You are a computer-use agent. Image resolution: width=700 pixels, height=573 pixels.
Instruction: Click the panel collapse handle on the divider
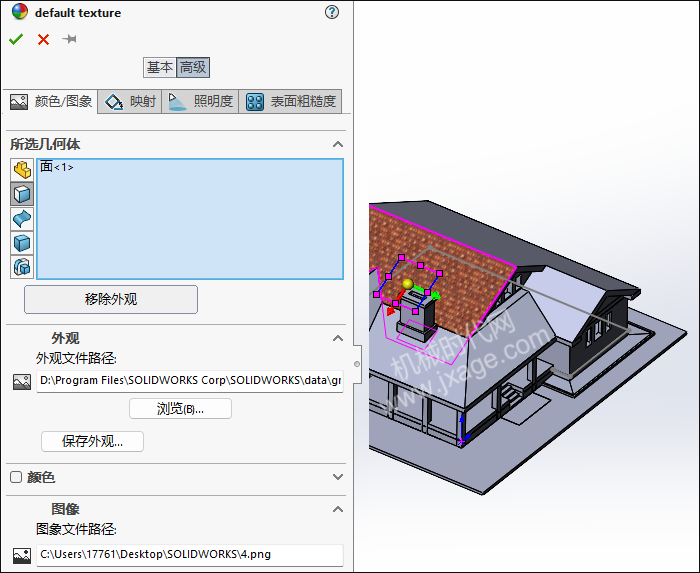(x=357, y=364)
